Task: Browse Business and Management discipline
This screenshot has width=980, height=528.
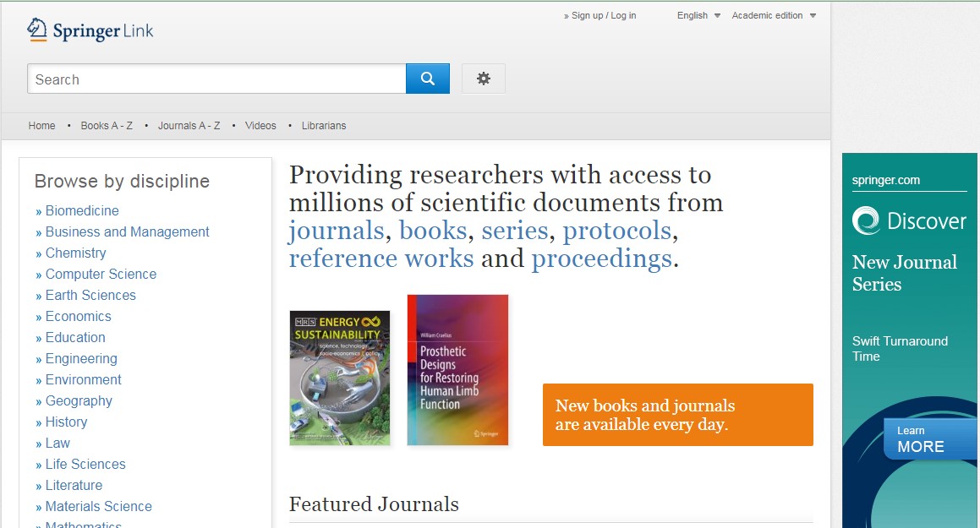Action: point(127,232)
